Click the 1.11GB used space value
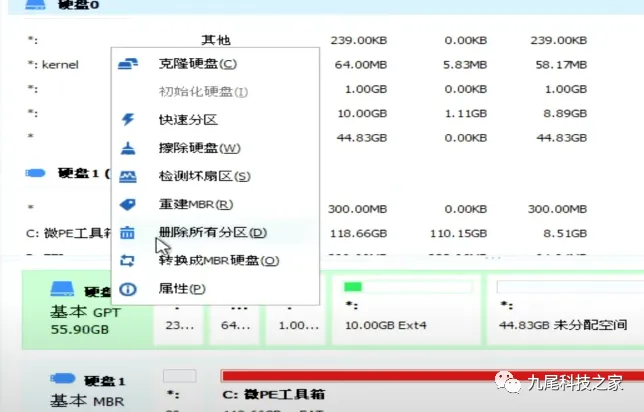644x412 pixels. [x=466, y=113]
